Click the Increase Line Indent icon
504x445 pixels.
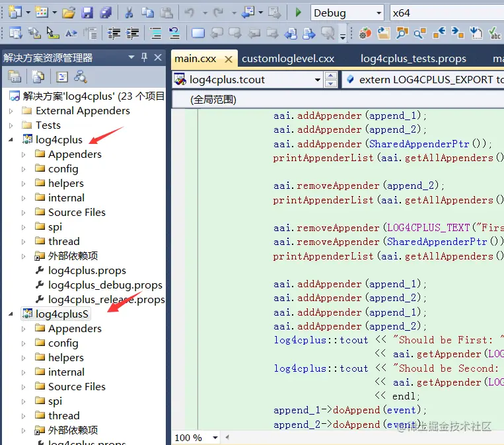132,33
